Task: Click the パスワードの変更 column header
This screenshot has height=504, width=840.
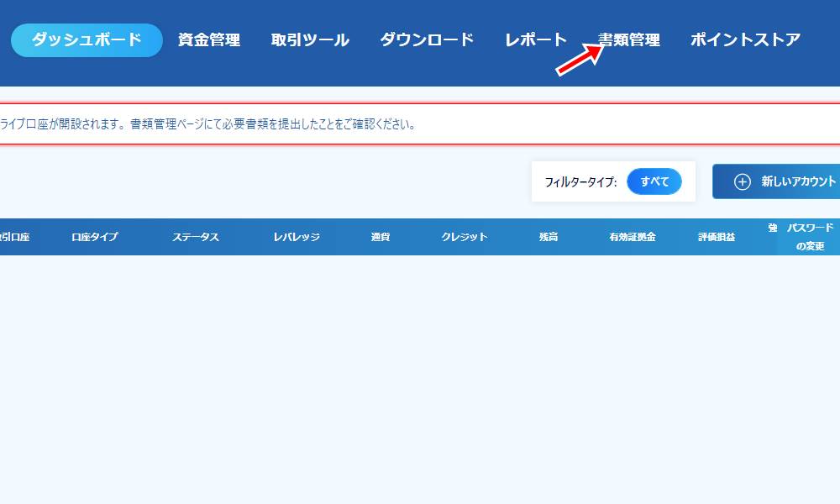Action: coord(813,236)
